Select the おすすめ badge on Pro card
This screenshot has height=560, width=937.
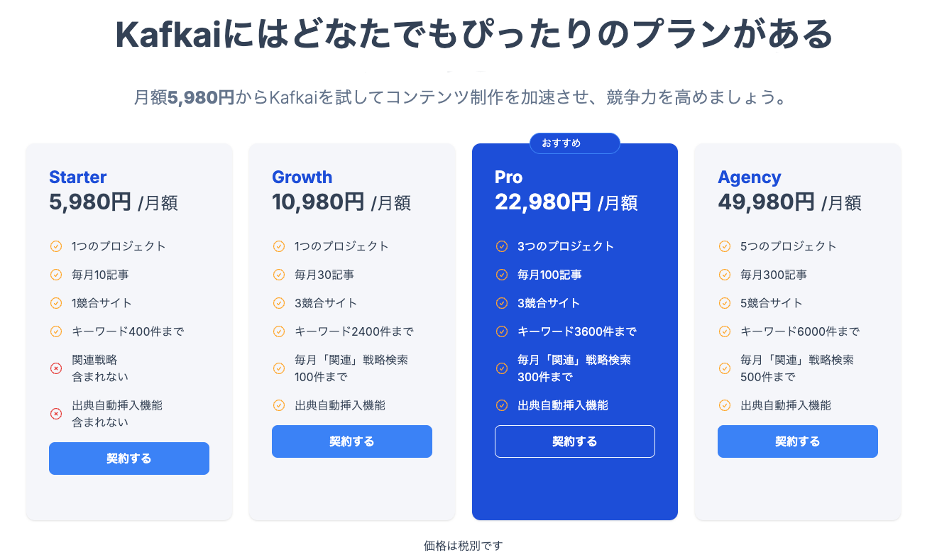pyautogui.click(x=575, y=143)
